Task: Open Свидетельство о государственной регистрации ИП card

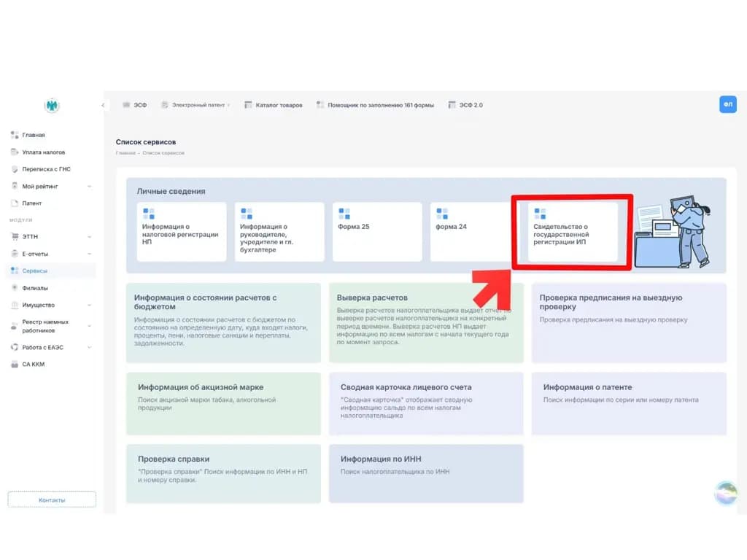Action: pos(573,232)
